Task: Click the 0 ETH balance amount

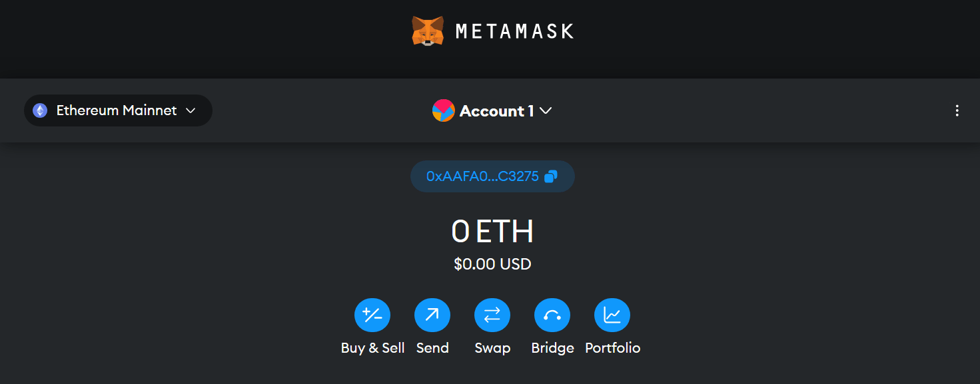Action: 492,232
